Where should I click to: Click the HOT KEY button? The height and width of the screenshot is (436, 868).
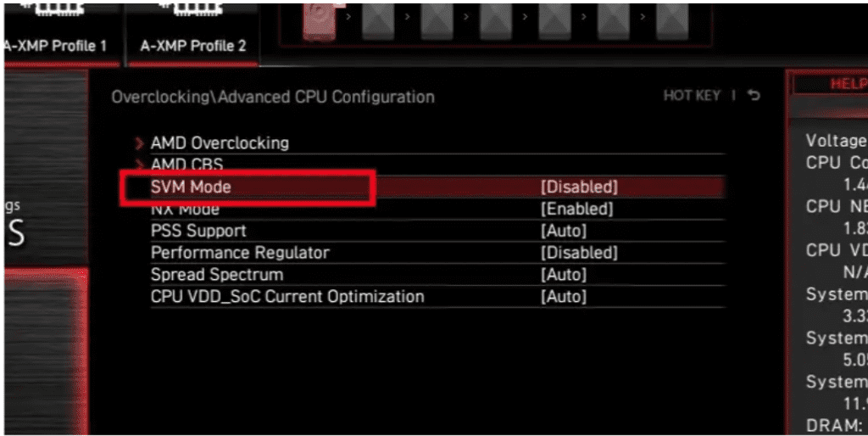coord(692,96)
